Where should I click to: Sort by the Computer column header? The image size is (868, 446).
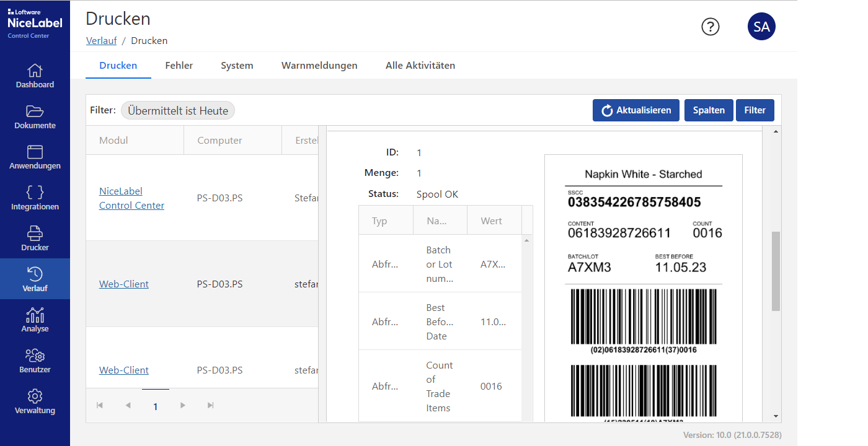[x=232, y=141]
